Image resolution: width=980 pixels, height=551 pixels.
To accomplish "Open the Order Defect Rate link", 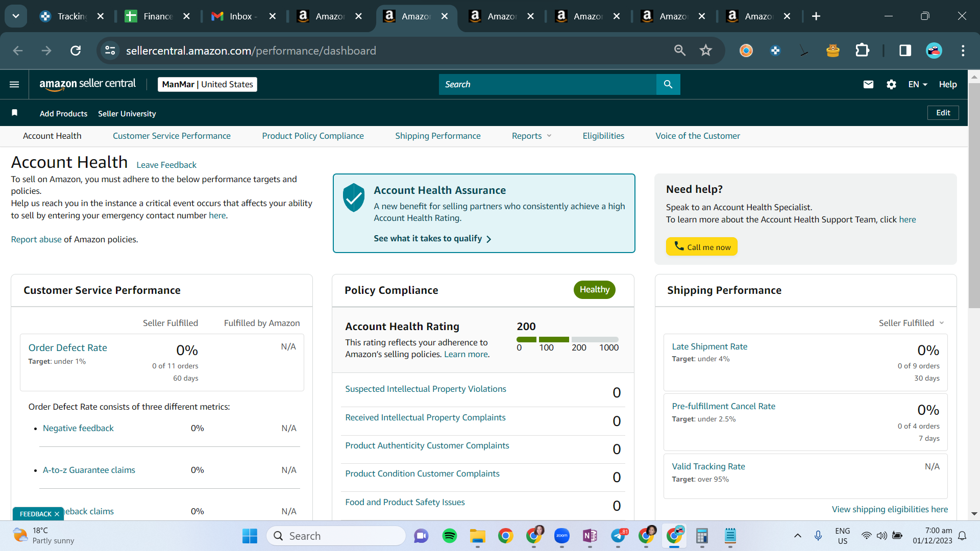I will 68,348.
